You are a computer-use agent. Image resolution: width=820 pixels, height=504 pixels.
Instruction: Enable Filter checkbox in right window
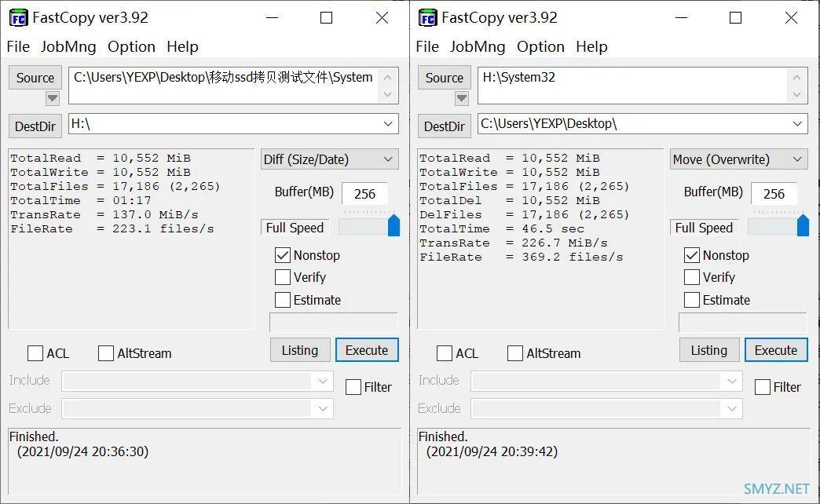762,387
